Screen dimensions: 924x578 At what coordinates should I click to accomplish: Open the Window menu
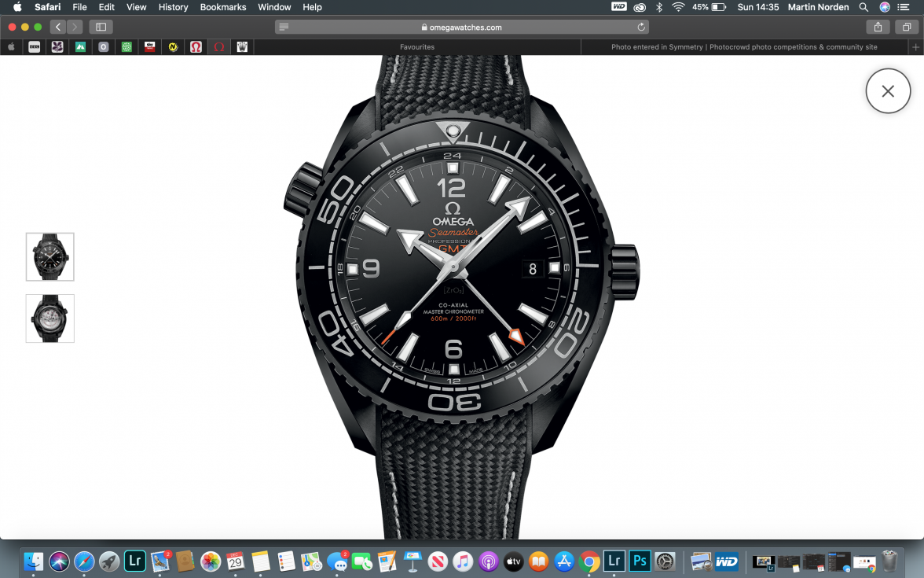(274, 7)
